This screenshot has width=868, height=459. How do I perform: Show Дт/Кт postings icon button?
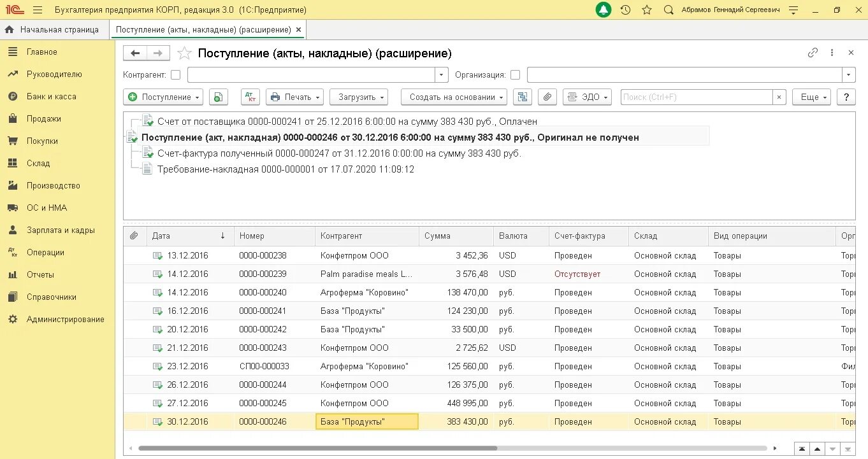251,97
